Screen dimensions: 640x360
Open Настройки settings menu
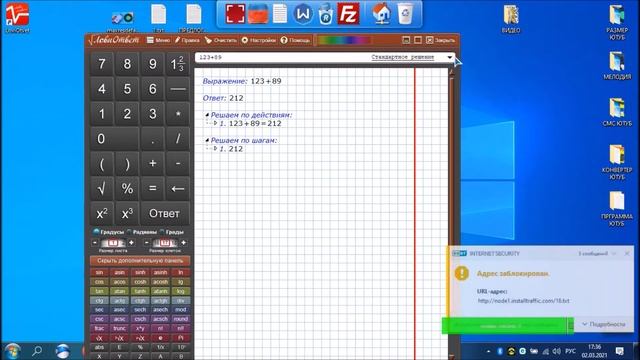click(x=259, y=40)
